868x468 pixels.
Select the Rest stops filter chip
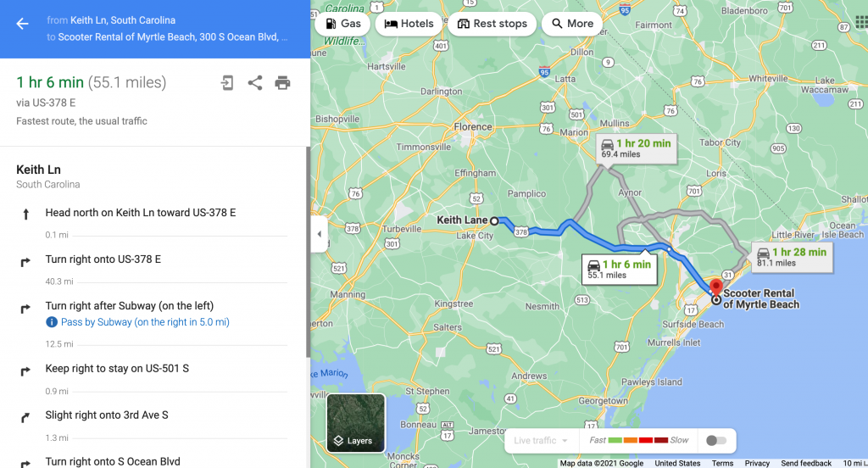coord(492,24)
